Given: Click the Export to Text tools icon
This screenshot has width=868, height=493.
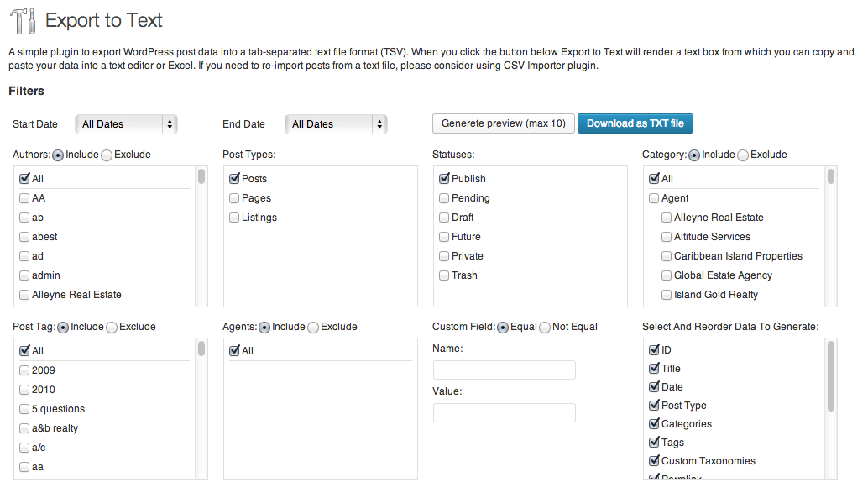Looking at the screenshot, I should [24, 21].
